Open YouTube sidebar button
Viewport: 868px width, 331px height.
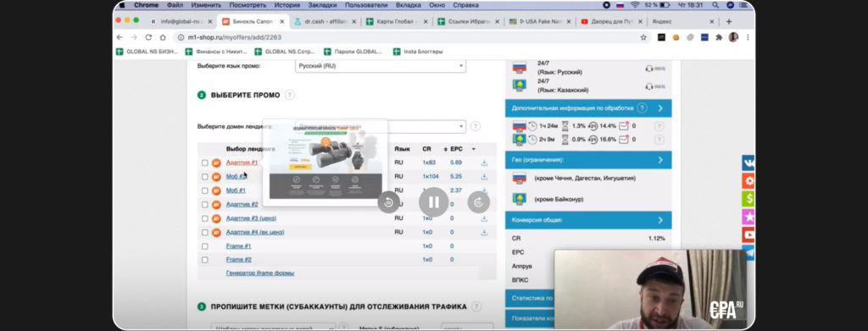748,234
